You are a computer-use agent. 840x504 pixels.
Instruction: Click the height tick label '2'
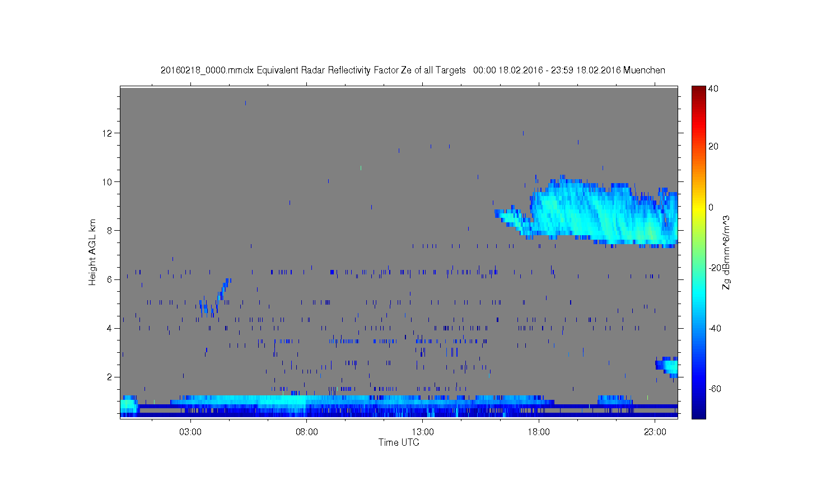pos(110,377)
